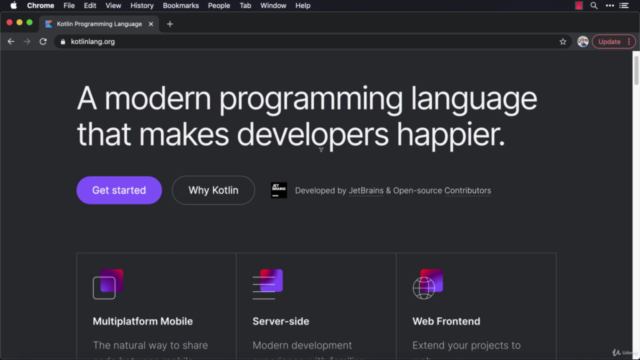Open the Edit menu
The width and height of the screenshot is (640, 360).
[90, 6]
